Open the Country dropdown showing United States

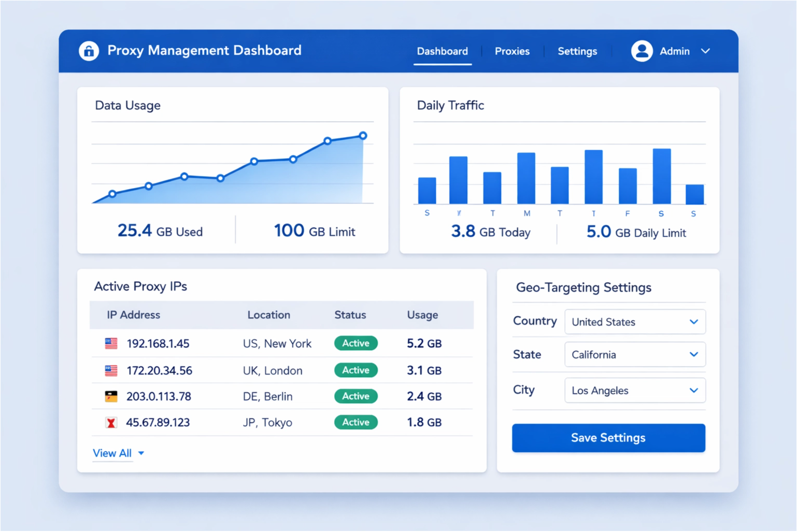(635, 322)
